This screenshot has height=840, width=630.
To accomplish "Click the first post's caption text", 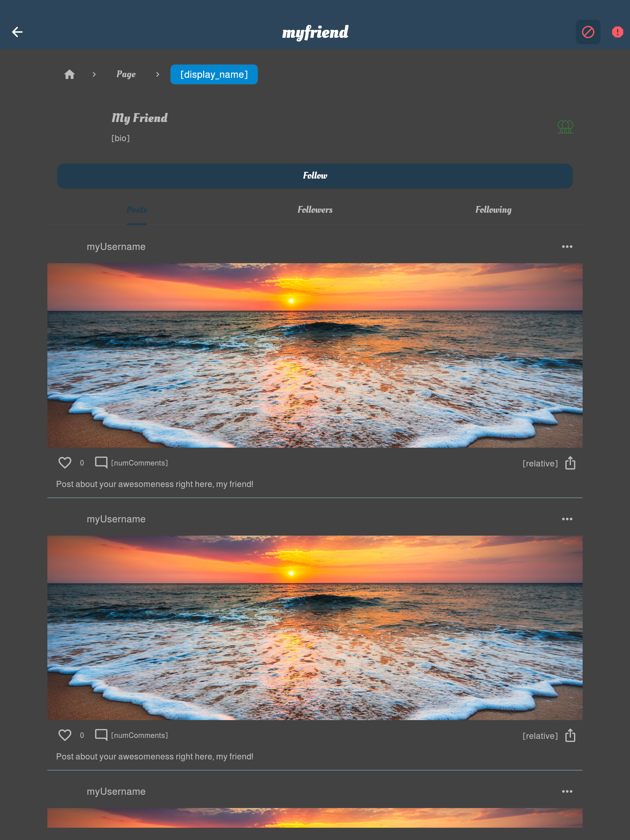I will click(155, 484).
